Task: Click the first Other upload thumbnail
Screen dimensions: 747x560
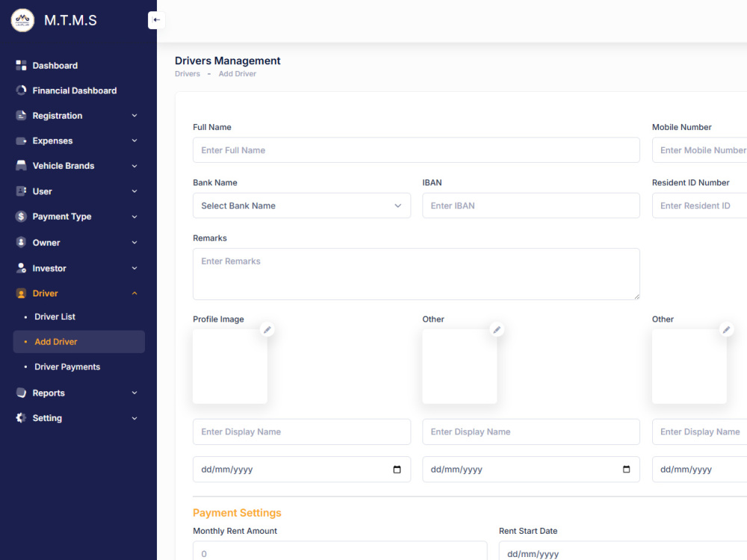Action: pos(459,367)
